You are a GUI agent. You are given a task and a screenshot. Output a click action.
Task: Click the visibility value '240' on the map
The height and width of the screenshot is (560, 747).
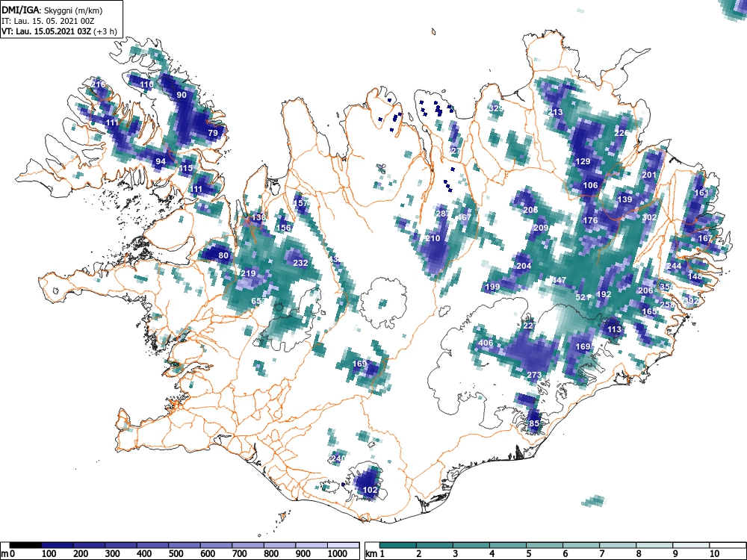338,458
